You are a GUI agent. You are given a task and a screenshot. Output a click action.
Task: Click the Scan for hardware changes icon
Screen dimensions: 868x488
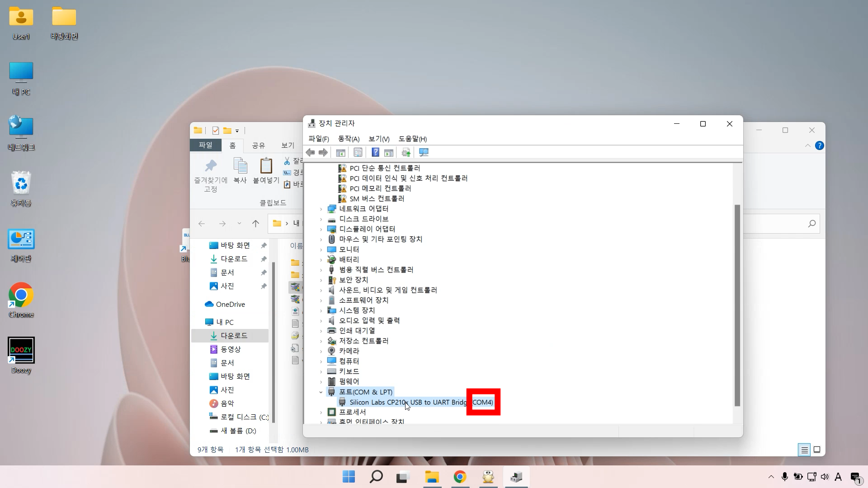[x=424, y=152]
